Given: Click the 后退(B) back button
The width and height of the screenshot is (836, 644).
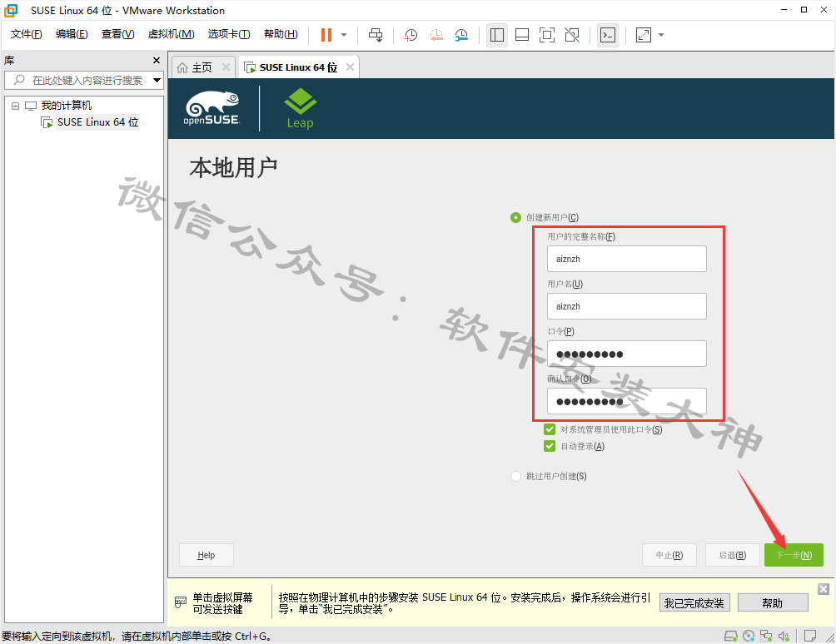Looking at the screenshot, I should tap(732, 555).
